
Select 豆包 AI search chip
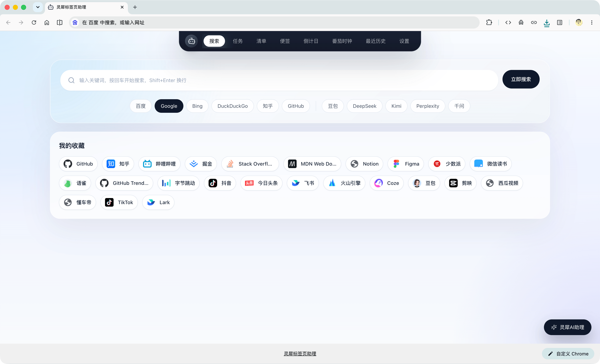pyautogui.click(x=333, y=106)
